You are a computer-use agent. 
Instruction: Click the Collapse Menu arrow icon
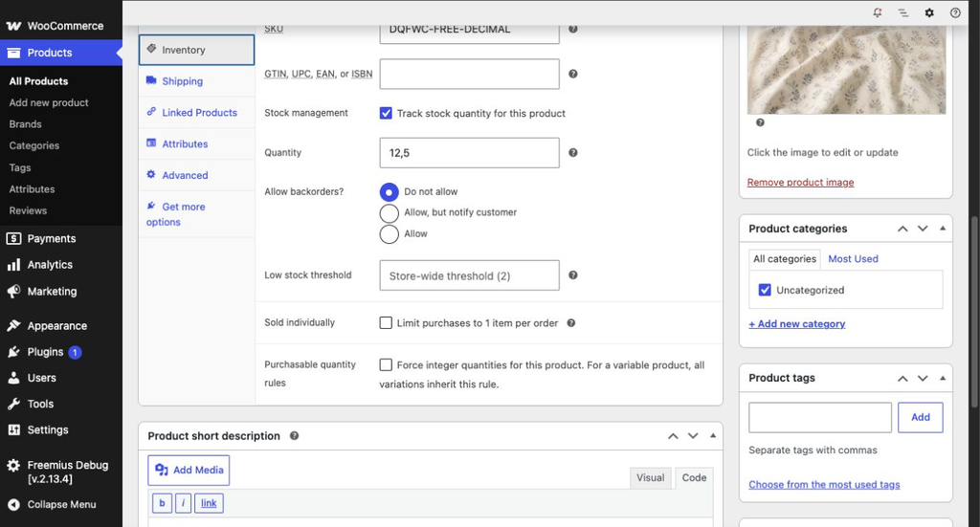[x=13, y=504]
